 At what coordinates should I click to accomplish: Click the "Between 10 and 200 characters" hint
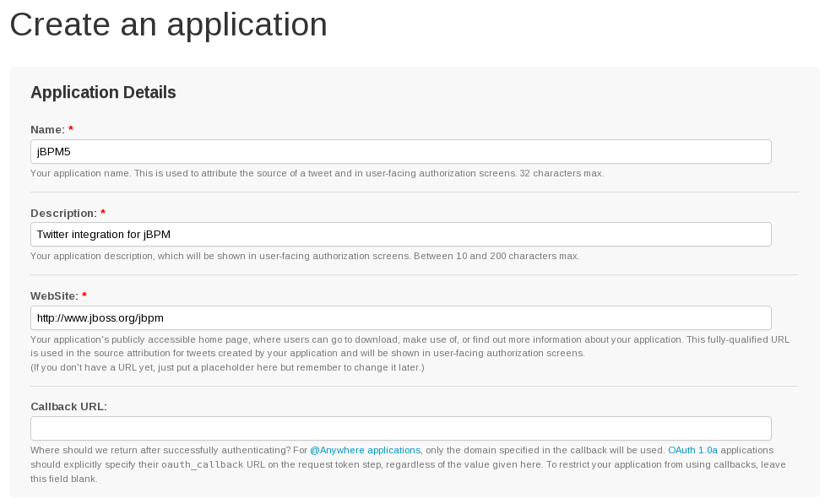pos(497,257)
